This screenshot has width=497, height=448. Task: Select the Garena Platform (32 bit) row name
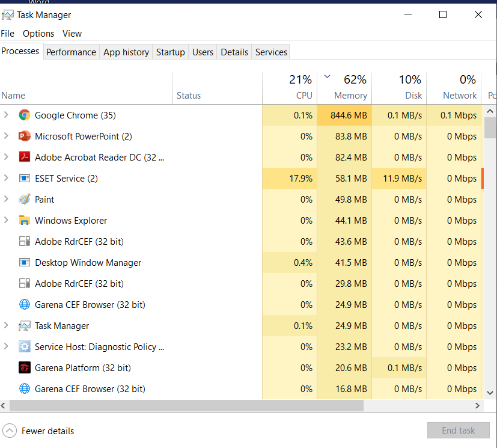click(83, 368)
